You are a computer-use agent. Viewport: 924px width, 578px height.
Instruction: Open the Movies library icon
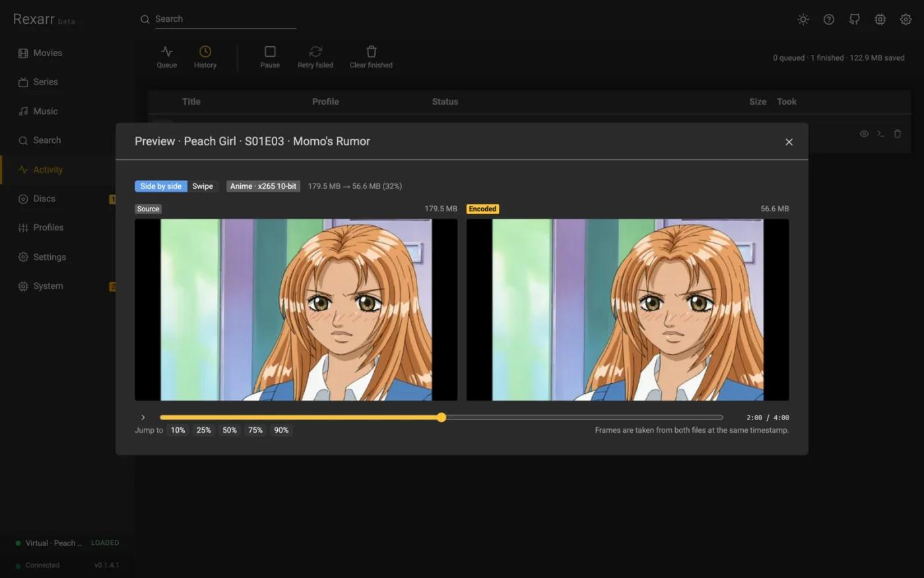(23, 53)
